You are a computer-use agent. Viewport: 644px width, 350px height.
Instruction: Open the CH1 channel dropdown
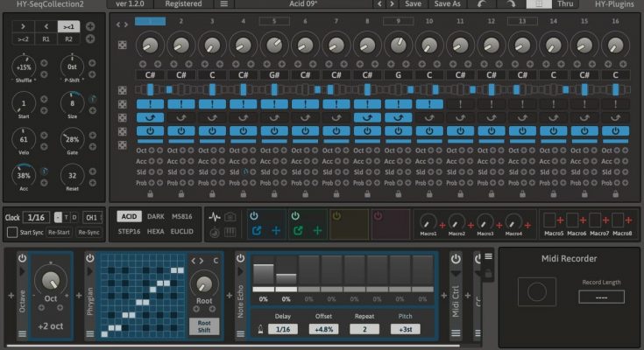click(92, 217)
